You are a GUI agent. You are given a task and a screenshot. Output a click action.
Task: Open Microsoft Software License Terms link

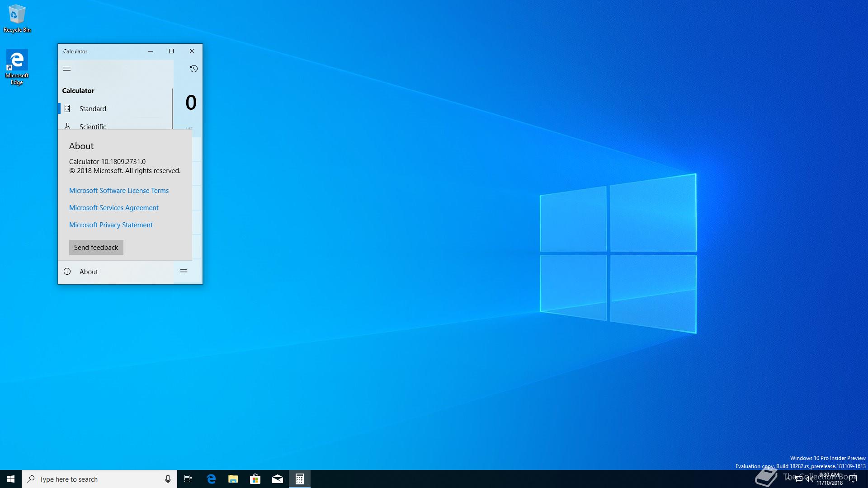(x=119, y=191)
